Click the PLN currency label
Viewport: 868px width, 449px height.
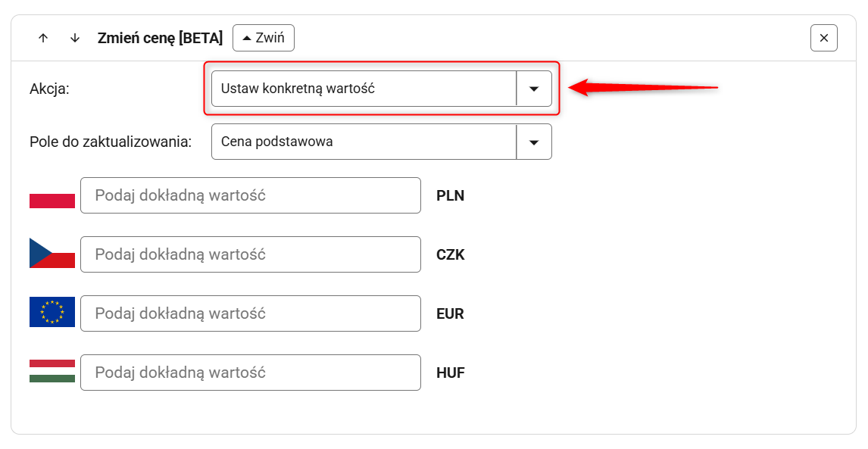click(x=450, y=196)
